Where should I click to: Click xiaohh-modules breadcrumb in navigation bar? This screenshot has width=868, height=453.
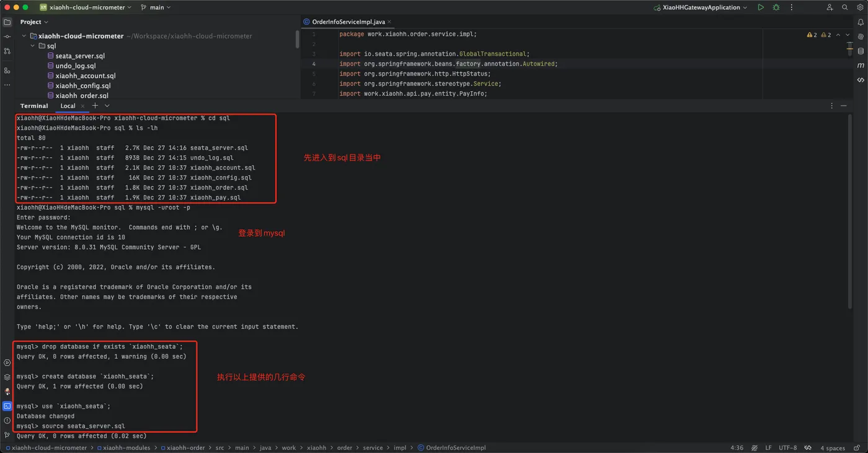pyautogui.click(x=123, y=447)
